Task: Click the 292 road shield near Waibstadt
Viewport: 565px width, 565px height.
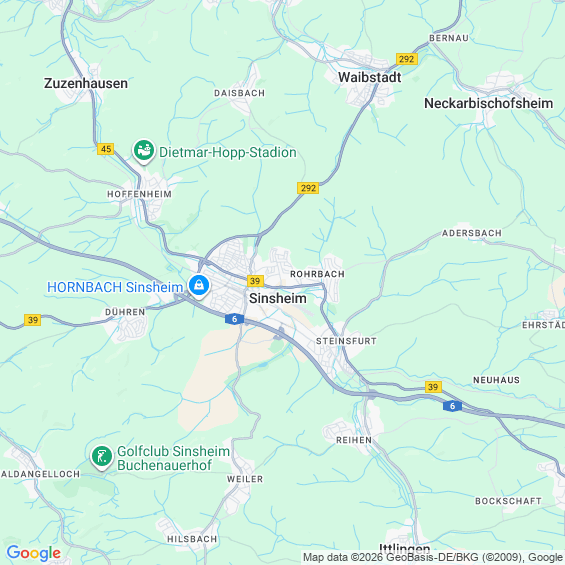Action: coord(406,59)
